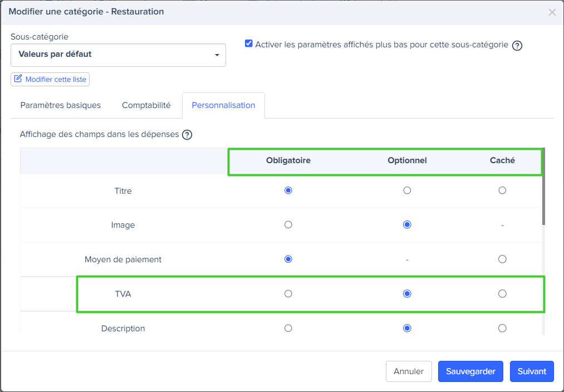Click the Annuler button
The height and width of the screenshot is (392, 564).
click(409, 371)
